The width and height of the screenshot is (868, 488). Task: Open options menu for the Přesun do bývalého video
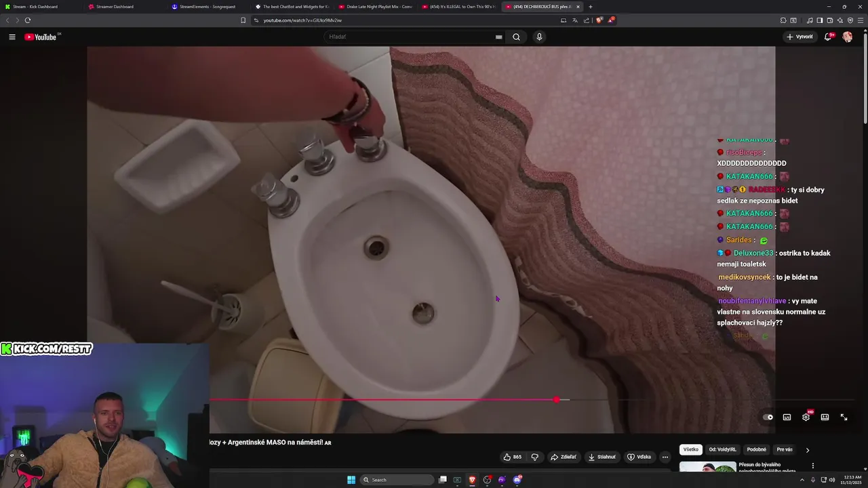tap(812, 466)
